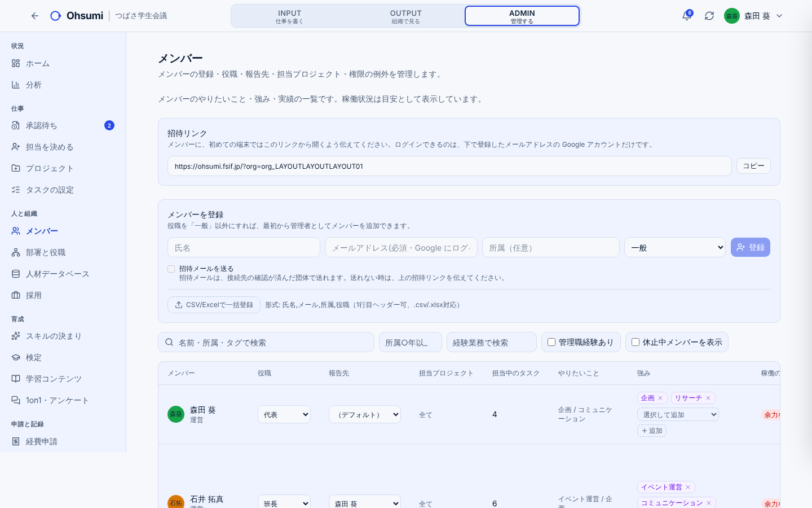Remove the リサーチ strength tag

[708, 398]
